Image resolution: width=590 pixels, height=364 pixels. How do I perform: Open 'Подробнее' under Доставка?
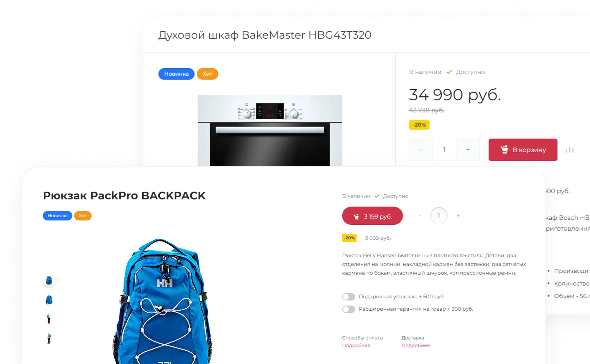(415, 345)
